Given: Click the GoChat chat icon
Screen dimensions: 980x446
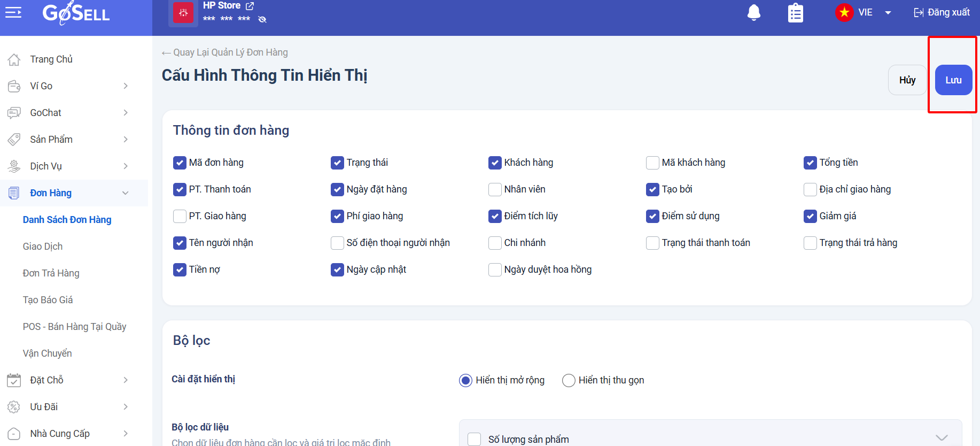Looking at the screenshot, I should click(x=14, y=113).
